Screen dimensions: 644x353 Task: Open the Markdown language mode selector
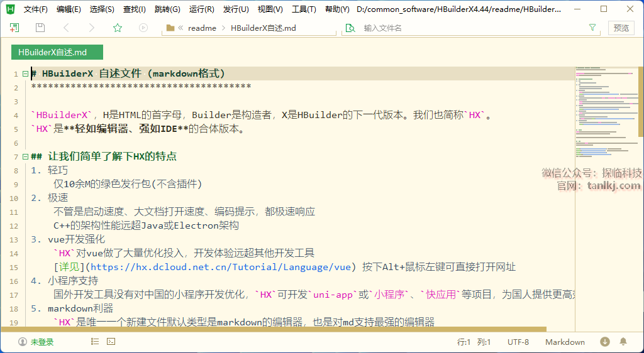click(565, 342)
